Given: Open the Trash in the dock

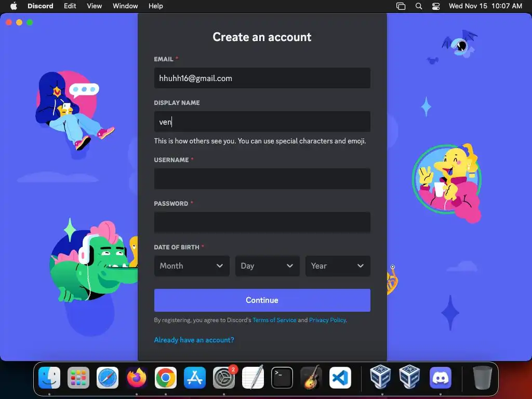Looking at the screenshot, I should point(483,378).
